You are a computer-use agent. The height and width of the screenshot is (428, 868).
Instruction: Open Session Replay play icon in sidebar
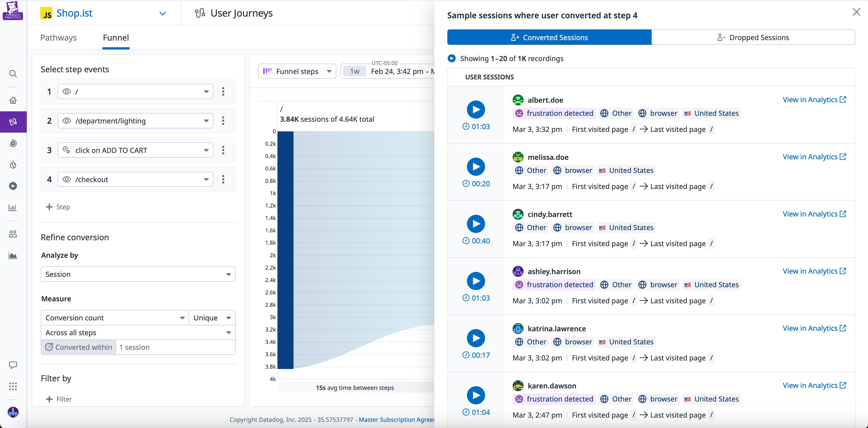pyautogui.click(x=13, y=186)
